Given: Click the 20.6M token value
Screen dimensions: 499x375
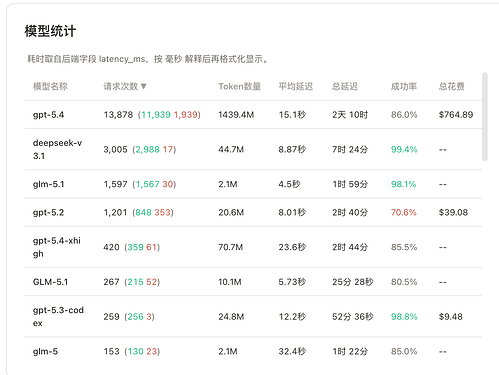Looking at the screenshot, I should pos(231,212).
